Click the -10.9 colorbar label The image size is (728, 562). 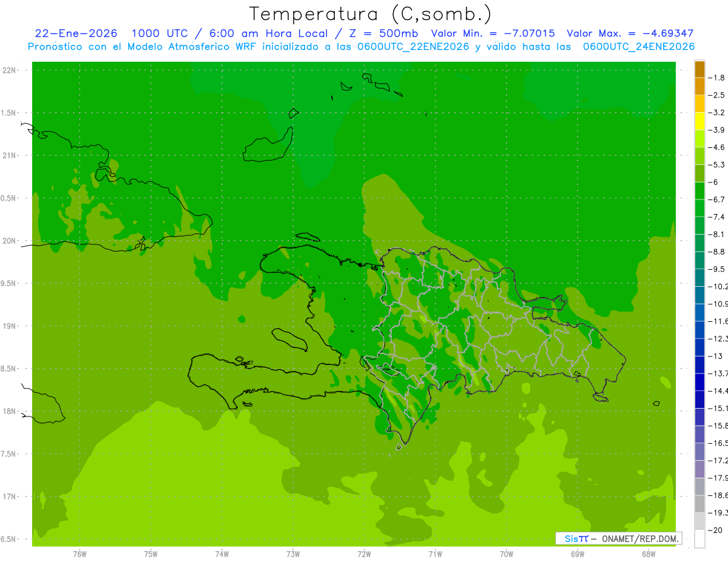pyautogui.click(x=718, y=304)
